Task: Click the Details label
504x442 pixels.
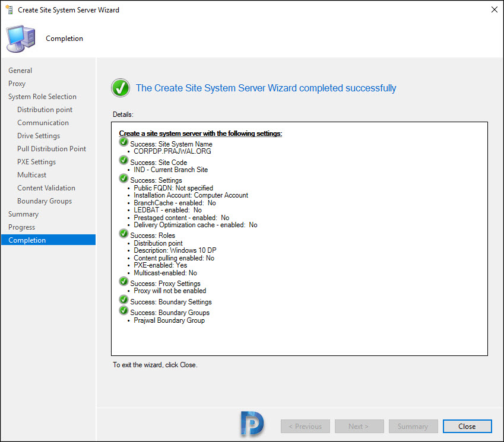Action: (123, 115)
